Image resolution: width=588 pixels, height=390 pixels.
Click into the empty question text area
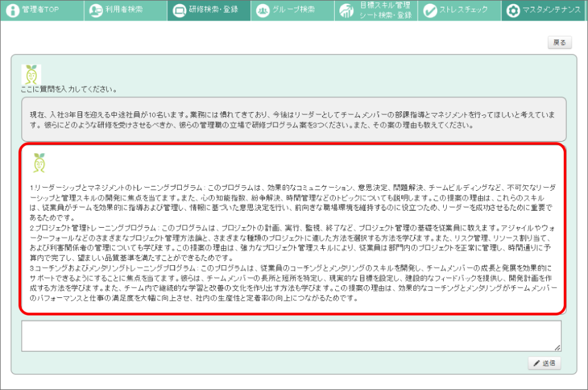pyautogui.click(x=292, y=335)
